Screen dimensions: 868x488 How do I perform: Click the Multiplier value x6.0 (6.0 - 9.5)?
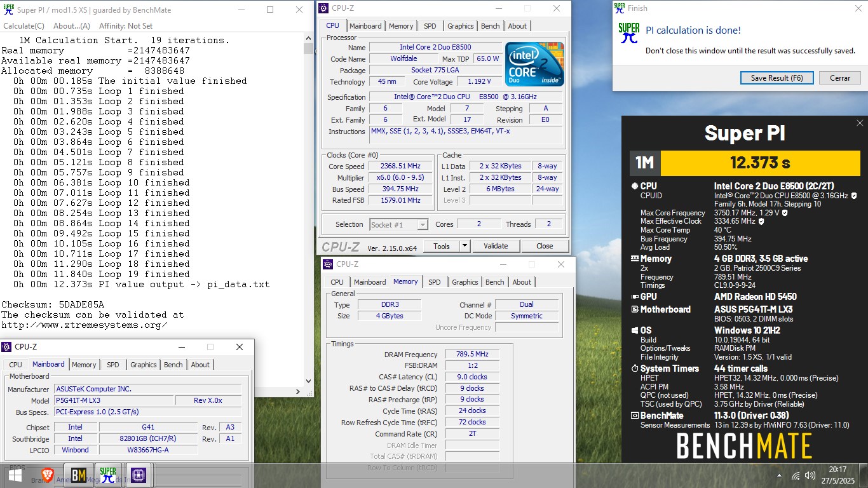click(400, 178)
